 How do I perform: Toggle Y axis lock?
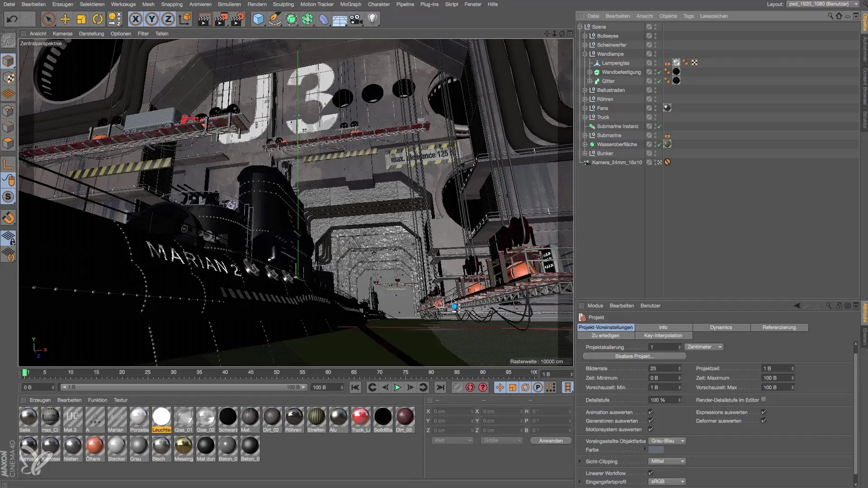tap(152, 19)
